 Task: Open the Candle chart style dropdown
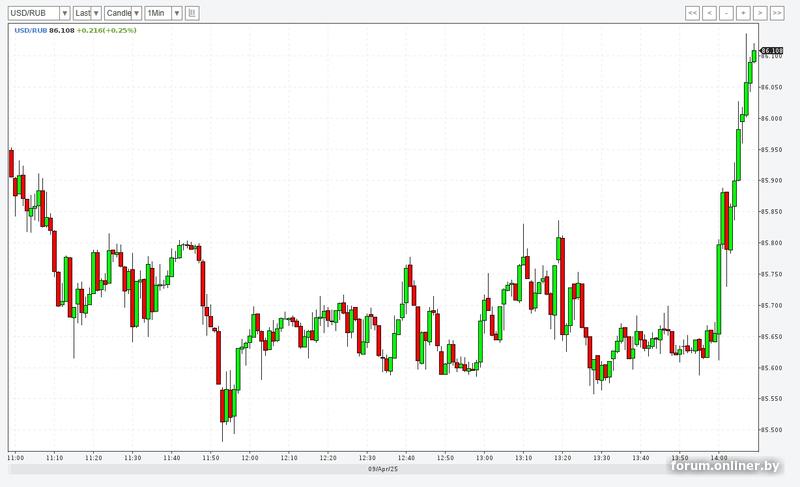[x=123, y=13]
